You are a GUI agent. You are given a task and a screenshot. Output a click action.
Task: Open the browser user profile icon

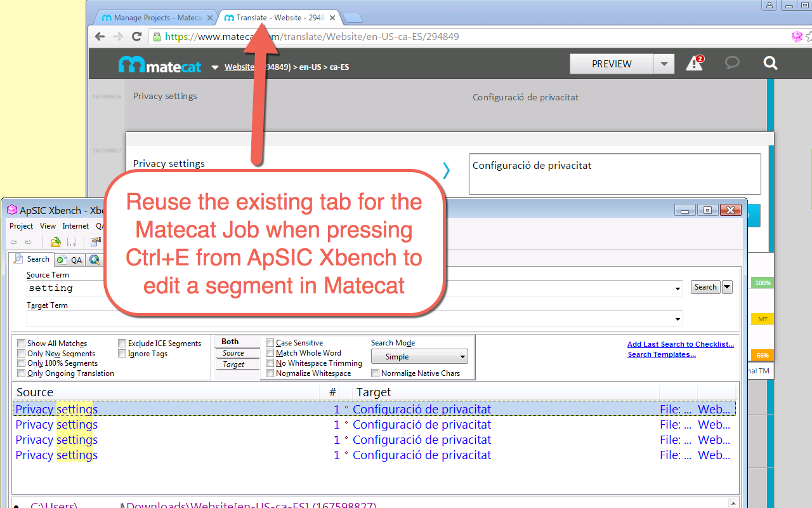click(769, 5)
